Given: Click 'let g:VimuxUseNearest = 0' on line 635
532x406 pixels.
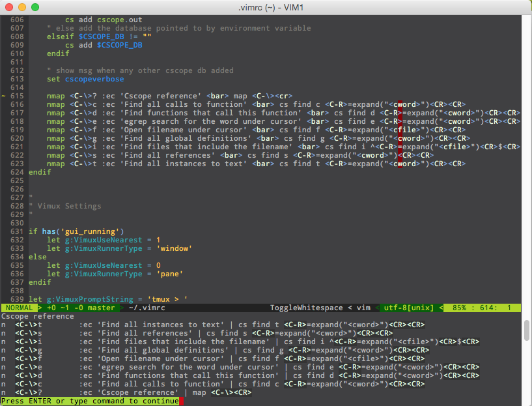Looking at the screenshot, I should point(104,265).
